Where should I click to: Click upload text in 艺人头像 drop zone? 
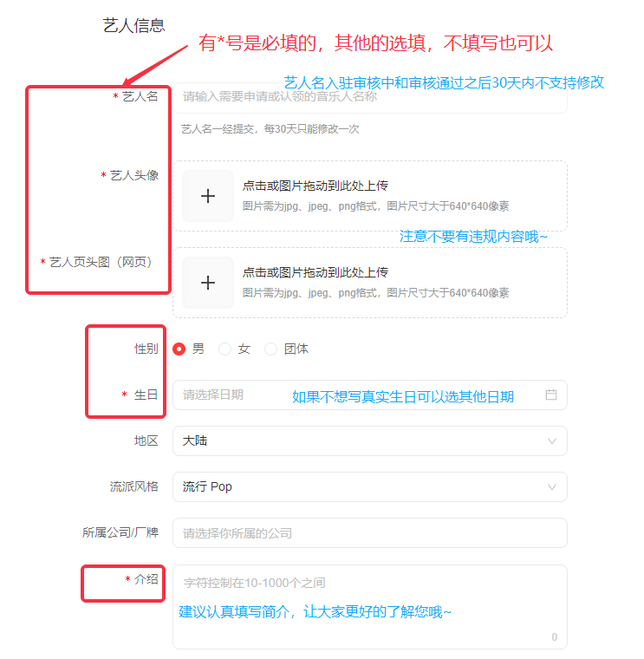315,186
